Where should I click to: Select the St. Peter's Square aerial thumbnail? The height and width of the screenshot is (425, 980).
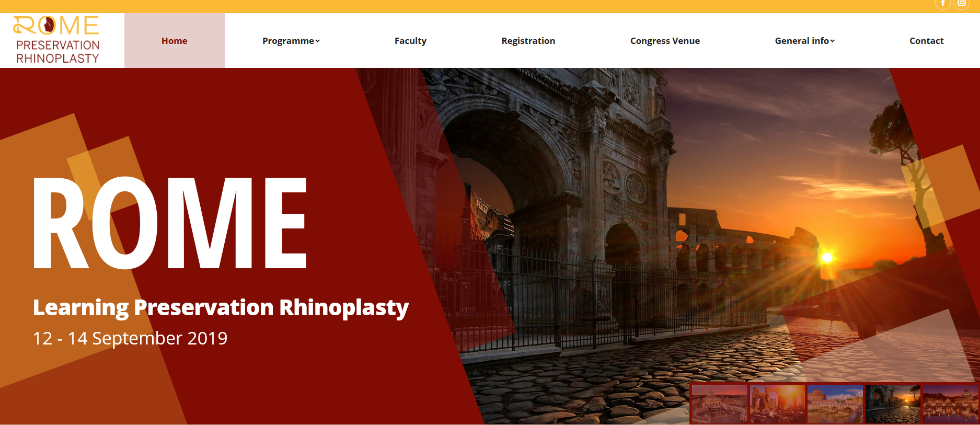point(719,404)
